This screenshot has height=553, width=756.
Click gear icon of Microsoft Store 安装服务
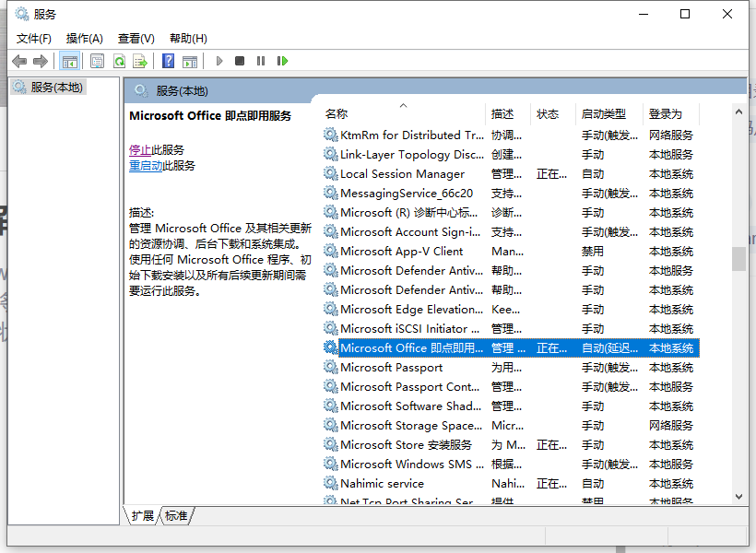coord(330,444)
